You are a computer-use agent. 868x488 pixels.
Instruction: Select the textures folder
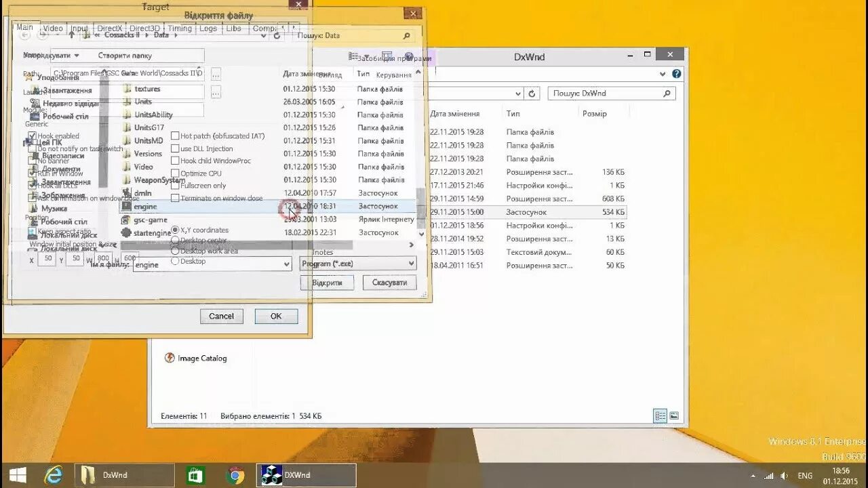[147, 89]
